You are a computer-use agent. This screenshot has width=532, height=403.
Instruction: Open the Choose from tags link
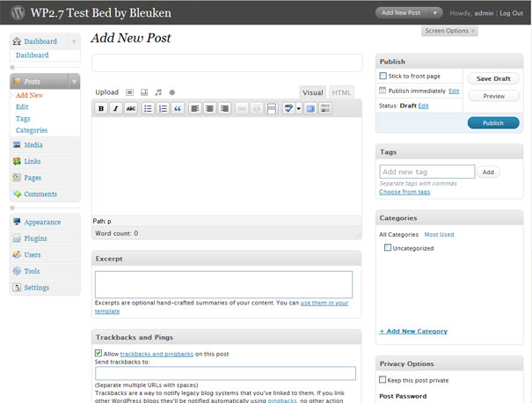pos(404,192)
